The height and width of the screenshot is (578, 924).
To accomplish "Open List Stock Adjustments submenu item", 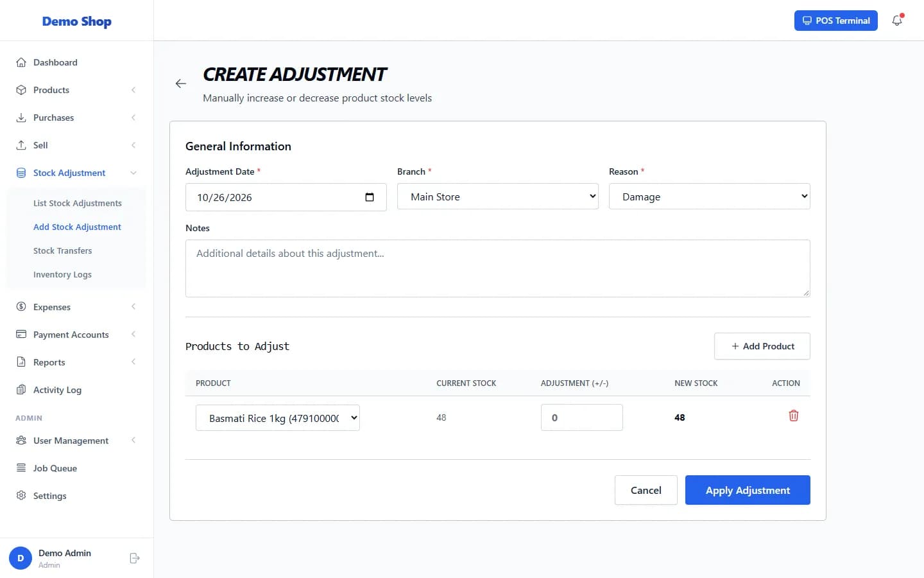I will point(78,203).
